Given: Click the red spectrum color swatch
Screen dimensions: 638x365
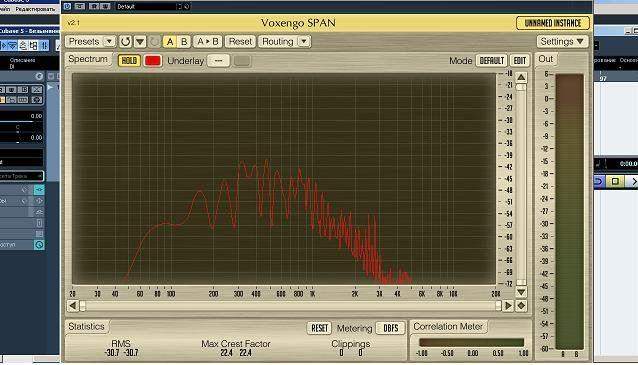Looking at the screenshot, I should (x=153, y=61).
